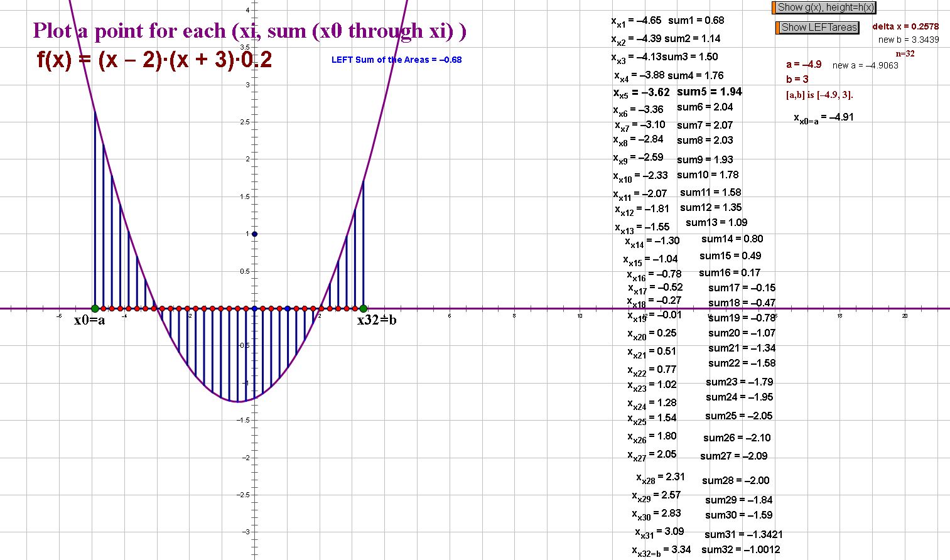
Task: Select the 'delta x = 0.2578' text
Action: coord(905,26)
